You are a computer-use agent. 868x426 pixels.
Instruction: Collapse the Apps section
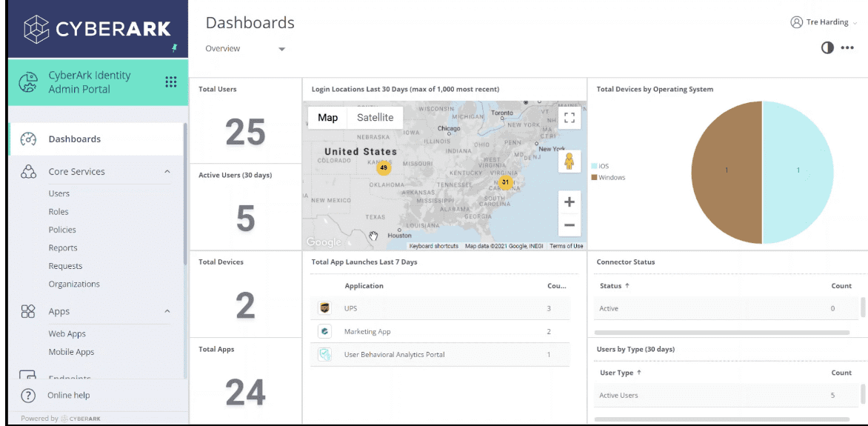(167, 311)
